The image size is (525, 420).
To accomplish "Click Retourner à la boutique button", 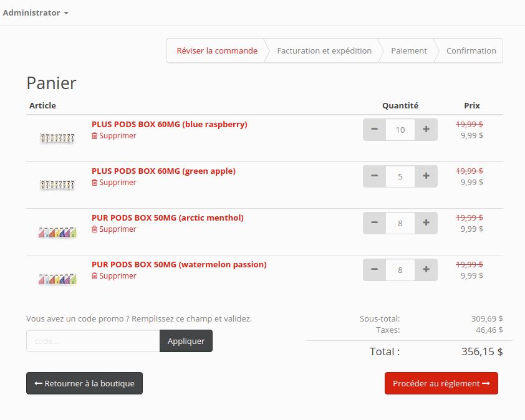I will (84, 383).
